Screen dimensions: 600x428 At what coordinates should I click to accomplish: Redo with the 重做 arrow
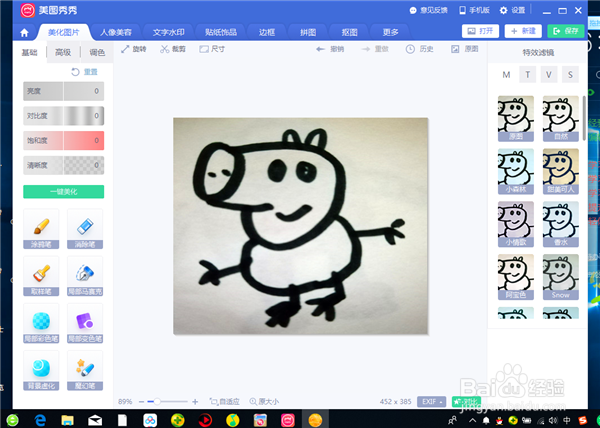click(x=375, y=49)
